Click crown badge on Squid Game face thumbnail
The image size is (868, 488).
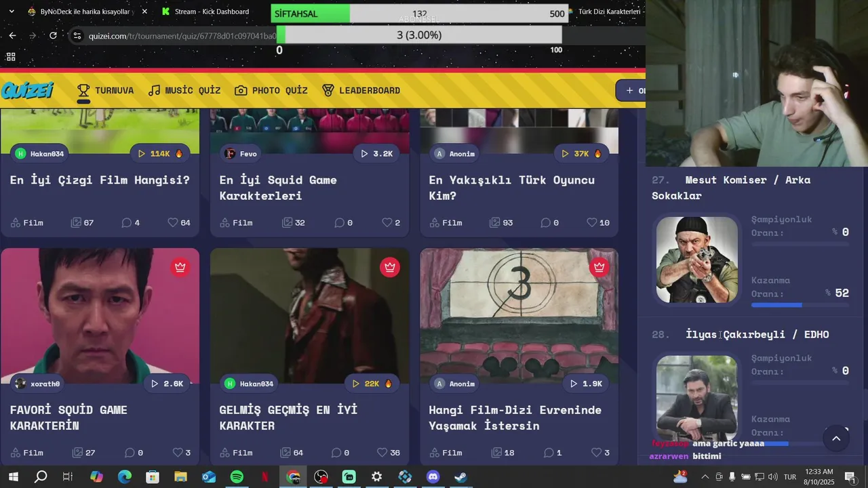pos(180,267)
